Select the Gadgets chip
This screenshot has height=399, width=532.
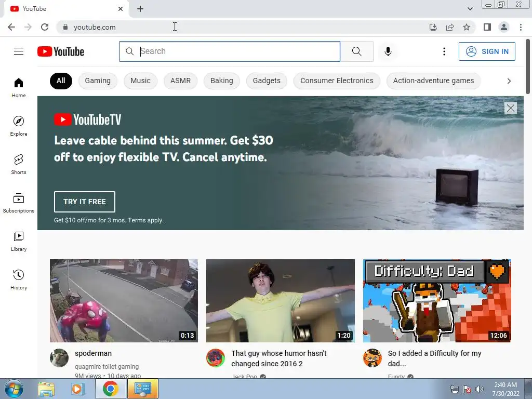[x=267, y=81]
